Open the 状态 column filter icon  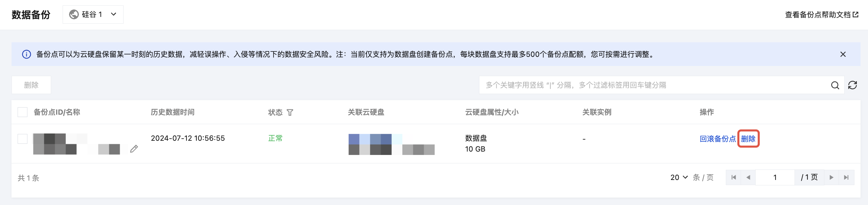pyautogui.click(x=290, y=112)
